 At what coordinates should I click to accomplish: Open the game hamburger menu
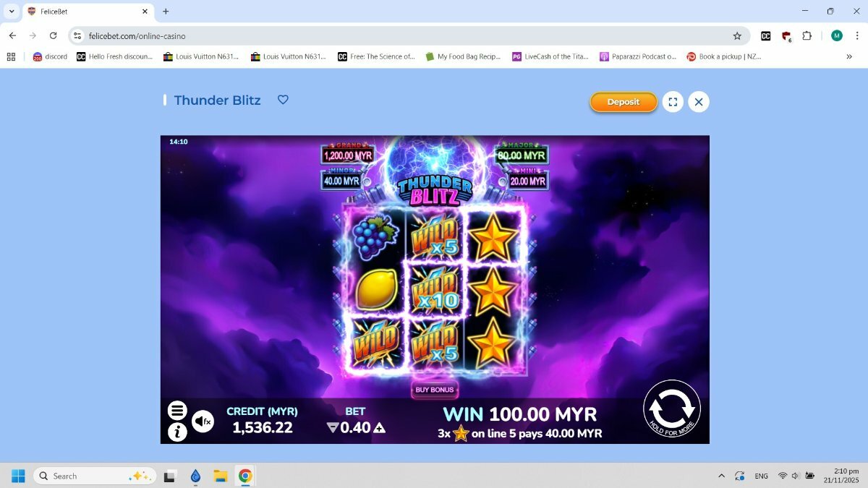pyautogui.click(x=177, y=411)
